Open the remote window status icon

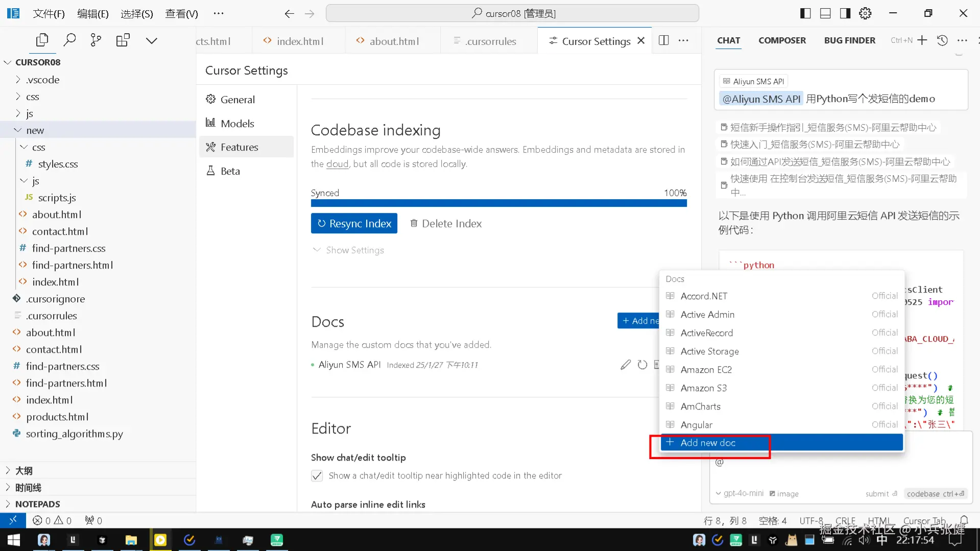click(13, 520)
